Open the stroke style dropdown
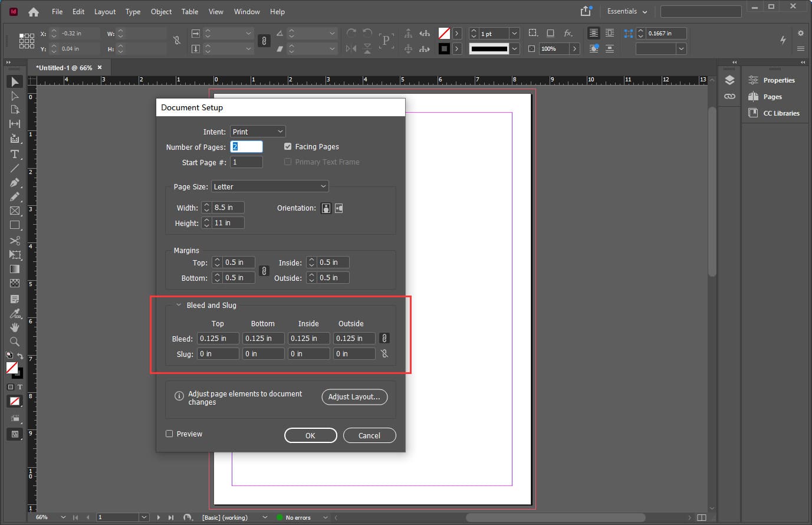Image resolution: width=812 pixels, height=525 pixels. click(x=514, y=48)
